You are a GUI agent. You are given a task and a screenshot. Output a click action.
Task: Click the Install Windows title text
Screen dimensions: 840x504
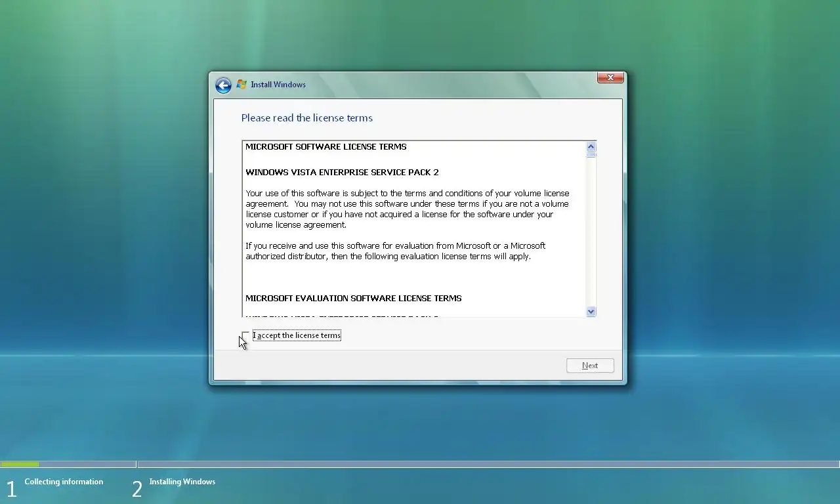(278, 85)
